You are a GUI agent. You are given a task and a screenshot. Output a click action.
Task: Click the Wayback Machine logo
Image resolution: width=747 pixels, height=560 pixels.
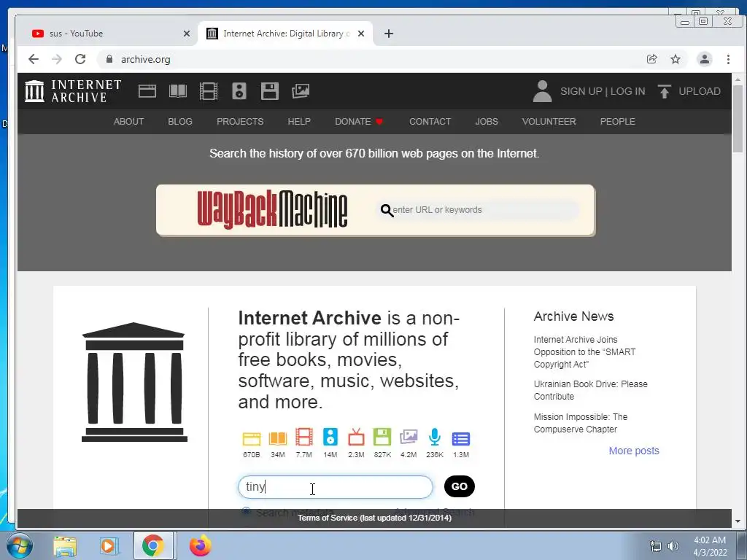(272, 209)
